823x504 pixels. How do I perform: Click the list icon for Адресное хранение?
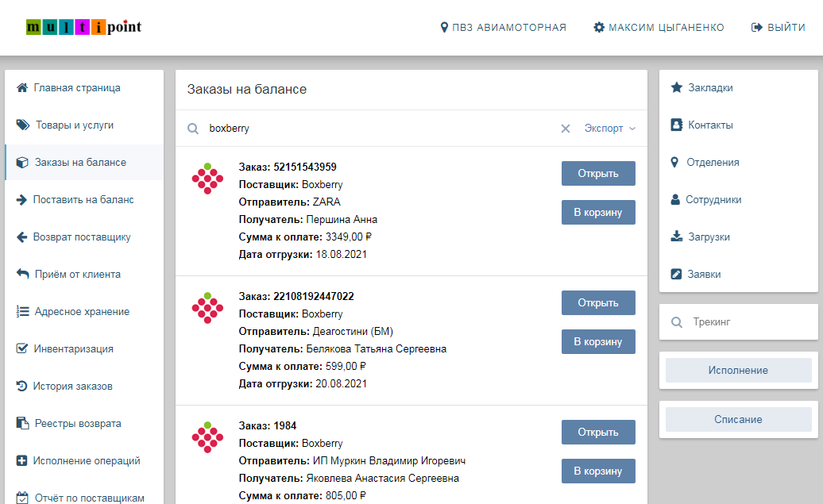point(22,311)
